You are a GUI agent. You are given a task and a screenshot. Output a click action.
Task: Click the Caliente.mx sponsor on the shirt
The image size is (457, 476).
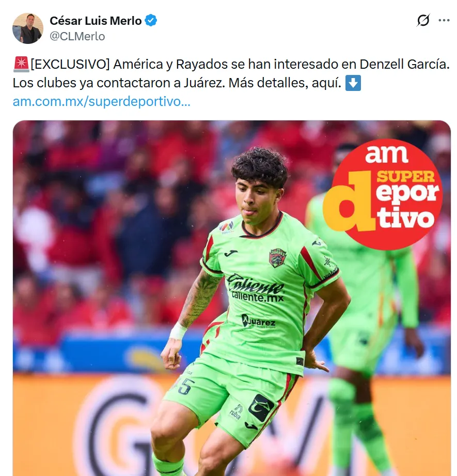coord(256,288)
